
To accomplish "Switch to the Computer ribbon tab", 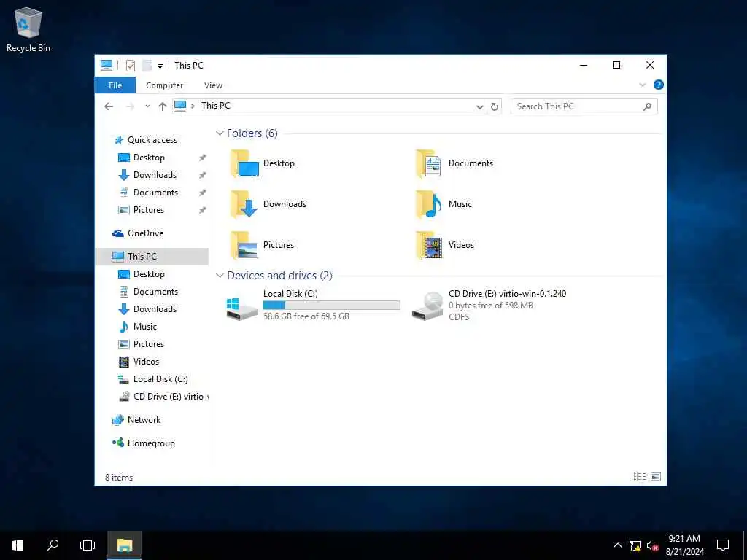I will click(x=164, y=85).
